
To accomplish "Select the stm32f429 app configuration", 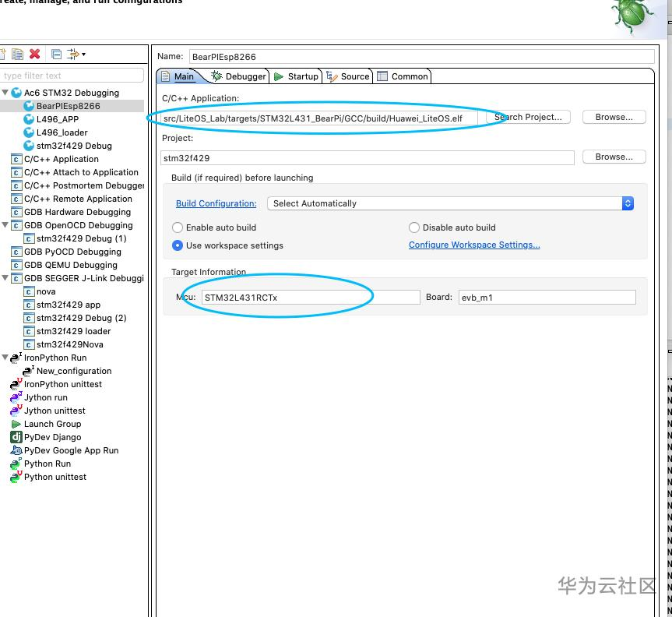I will 69,305.
